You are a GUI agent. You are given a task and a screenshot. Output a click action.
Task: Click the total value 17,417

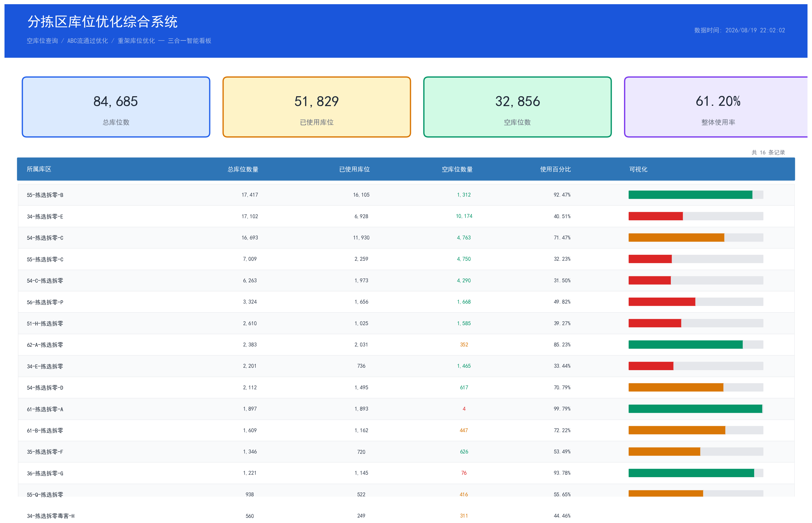coord(250,195)
